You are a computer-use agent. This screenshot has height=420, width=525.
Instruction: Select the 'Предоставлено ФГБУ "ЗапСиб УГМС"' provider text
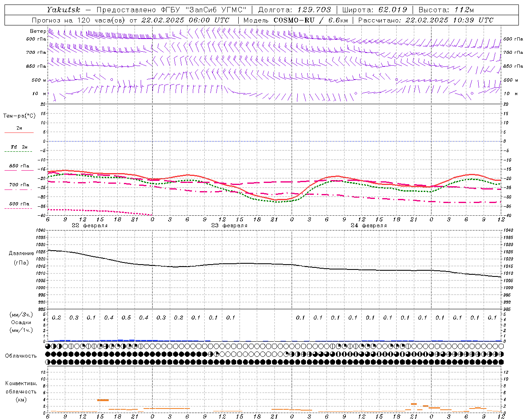[171, 10]
